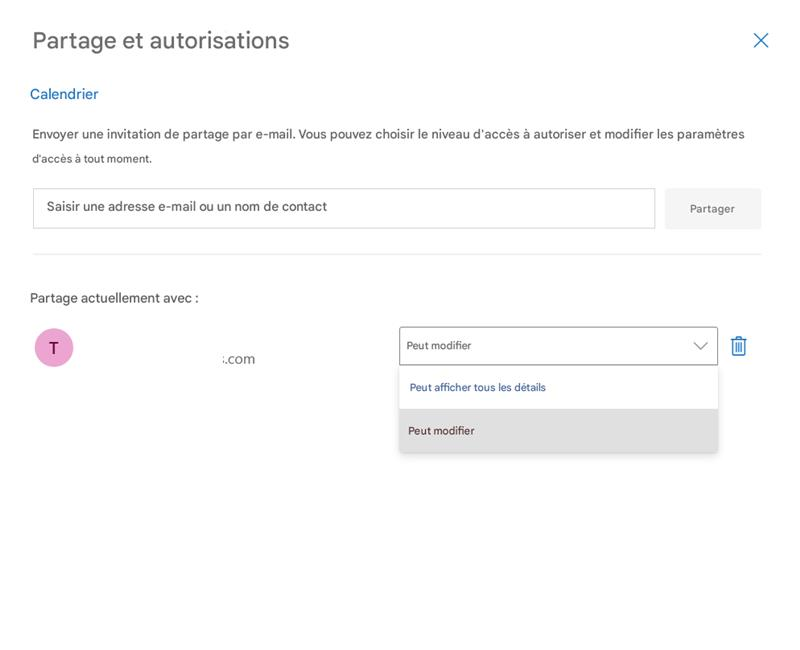Click the letter T inside avatar
The width and height of the screenshot is (800, 650).
pyautogui.click(x=54, y=348)
